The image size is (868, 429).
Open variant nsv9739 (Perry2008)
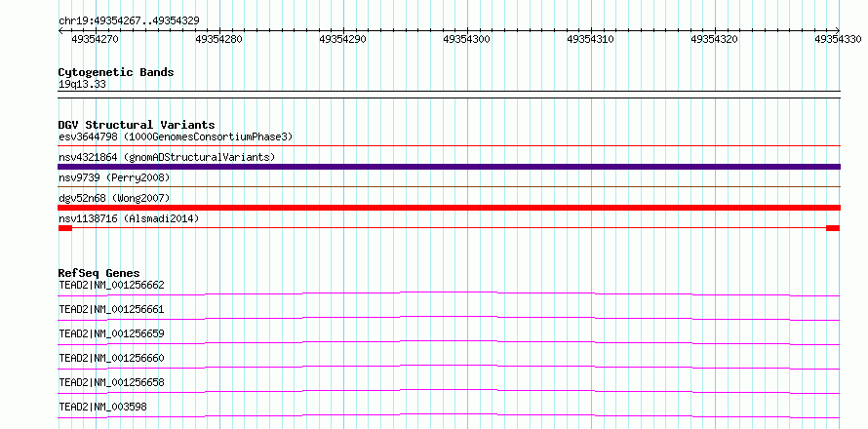[114, 177]
